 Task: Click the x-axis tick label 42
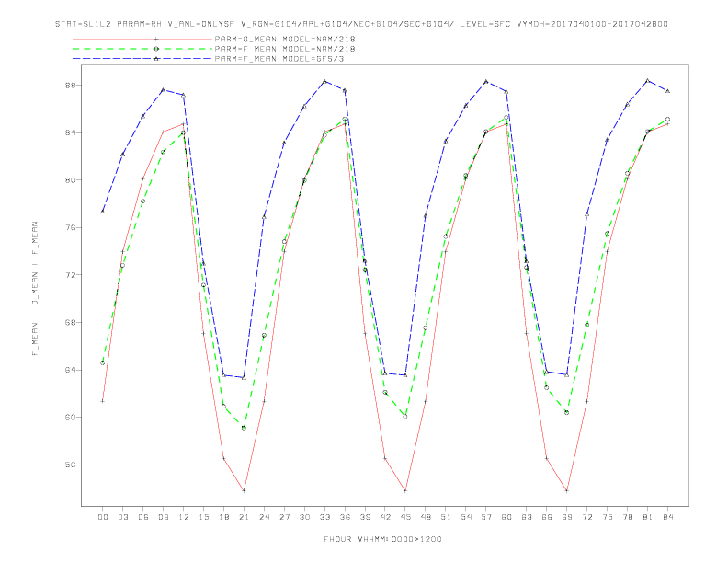click(385, 517)
